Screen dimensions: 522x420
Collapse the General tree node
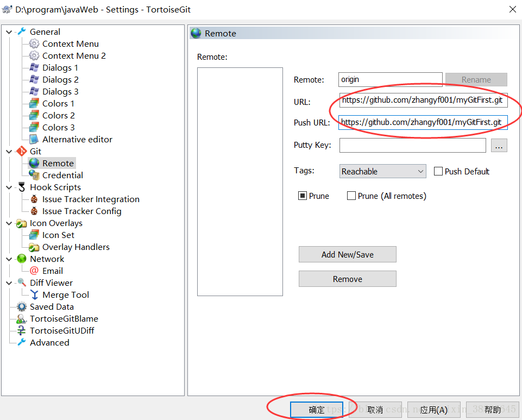(x=9, y=32)
